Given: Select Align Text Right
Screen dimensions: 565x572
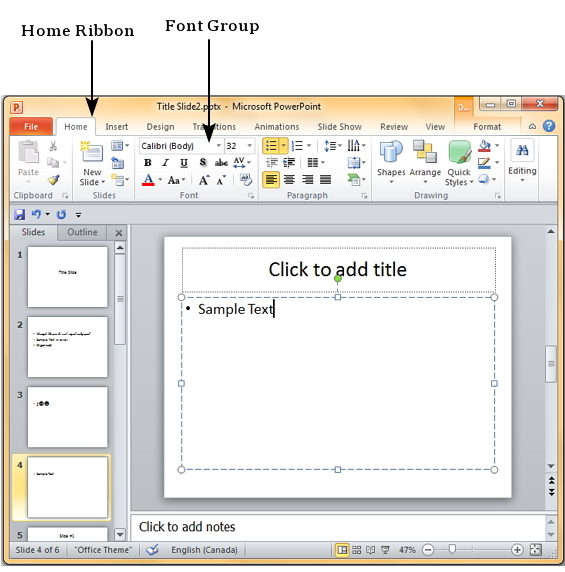Looking at the screenshot, I should tap(307, 180).
